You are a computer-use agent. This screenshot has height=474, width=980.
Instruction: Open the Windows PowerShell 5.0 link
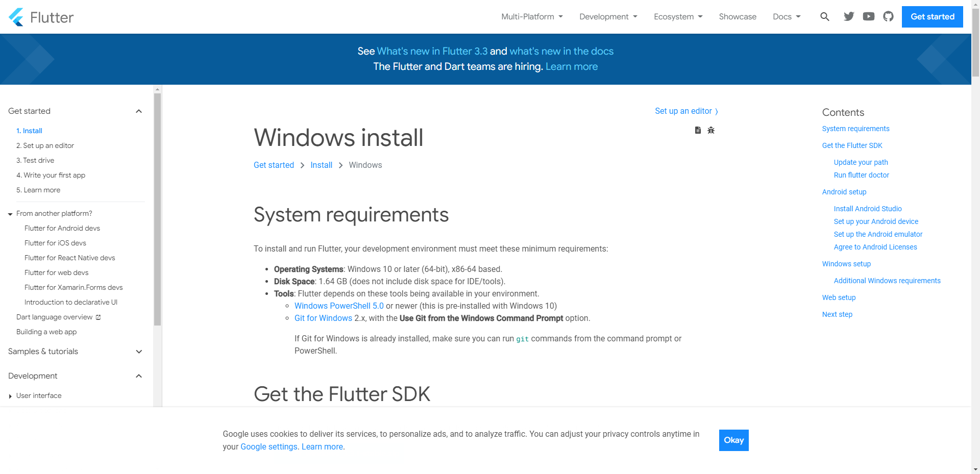point(339,306)
